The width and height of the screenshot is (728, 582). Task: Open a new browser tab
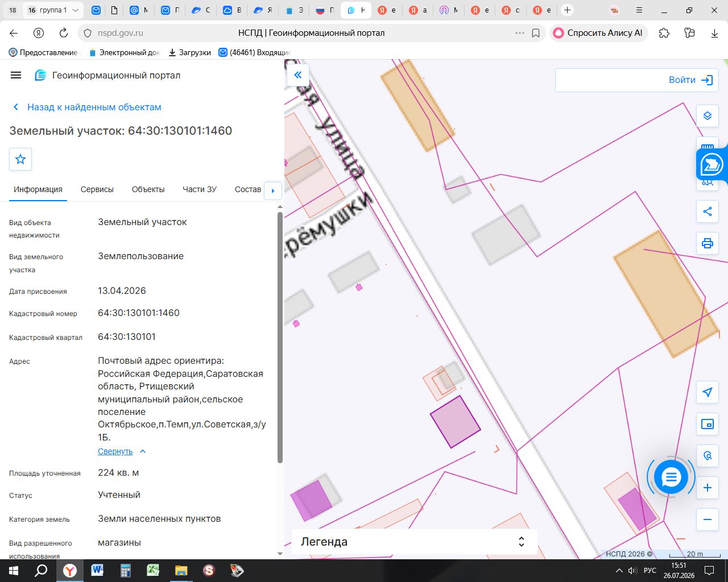(567, 10)
